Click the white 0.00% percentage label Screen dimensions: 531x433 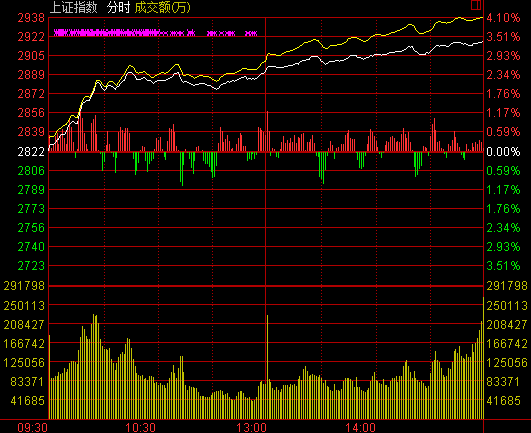[x=503, y=151]
